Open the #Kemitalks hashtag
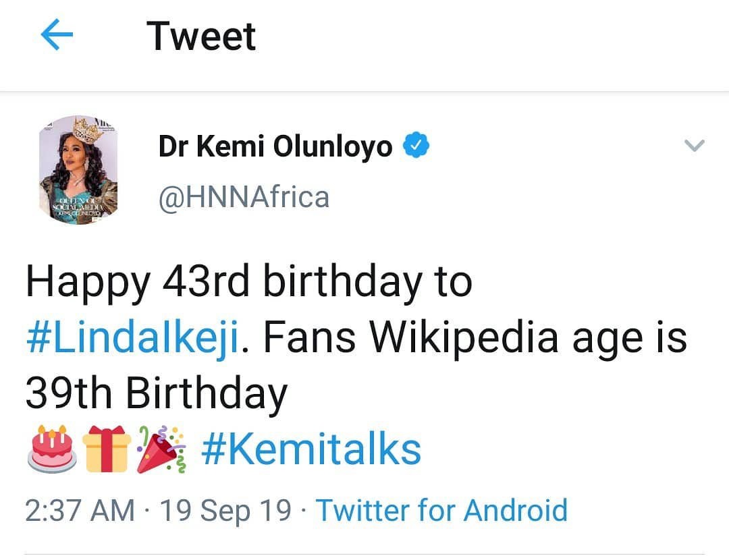The width and height of the screenshot is (729, 560). pos(311,450)
